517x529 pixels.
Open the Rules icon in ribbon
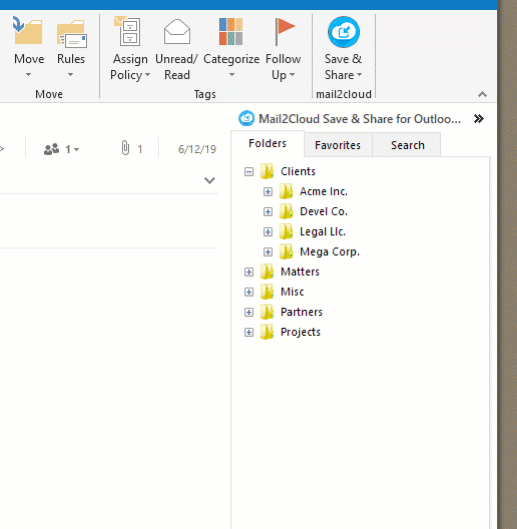[72, 33]
